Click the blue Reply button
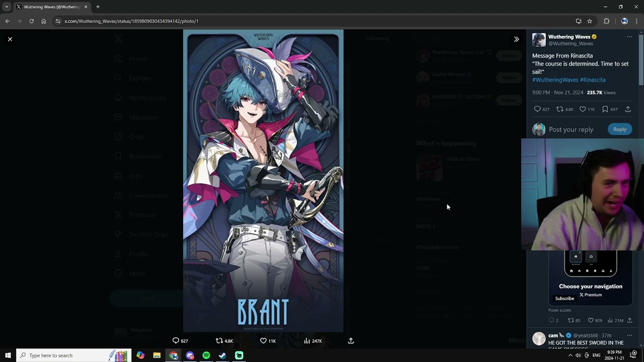The height and width of the screenshot is (362, 644). (620, 129)
